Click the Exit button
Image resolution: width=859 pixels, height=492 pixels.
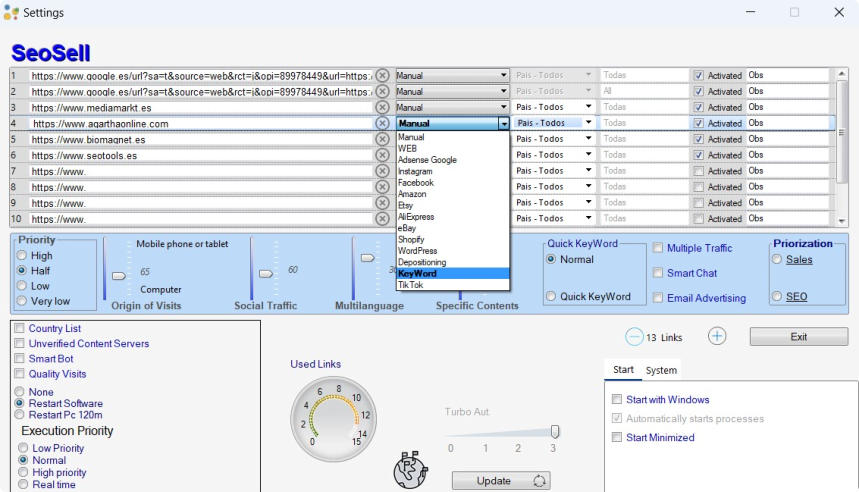798,337
